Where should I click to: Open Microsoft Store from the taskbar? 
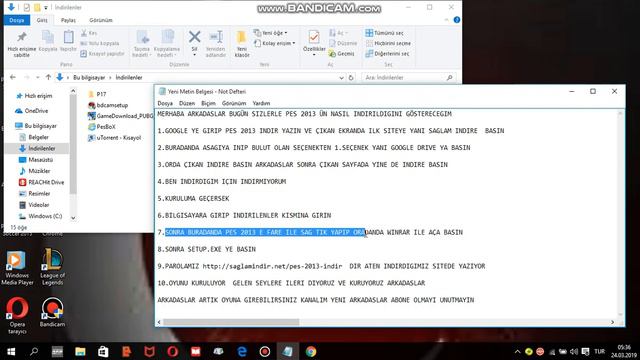tap(103, 351)
